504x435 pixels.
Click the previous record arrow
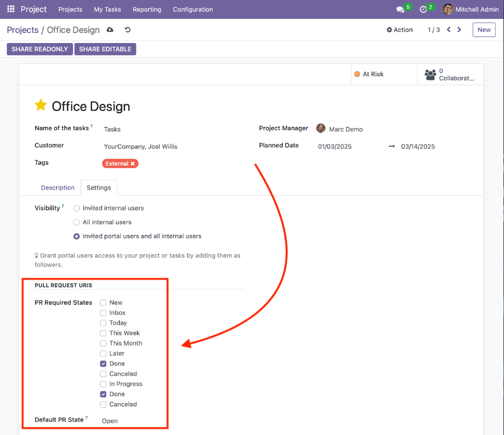pyautogui.click(x=448, y=30)
